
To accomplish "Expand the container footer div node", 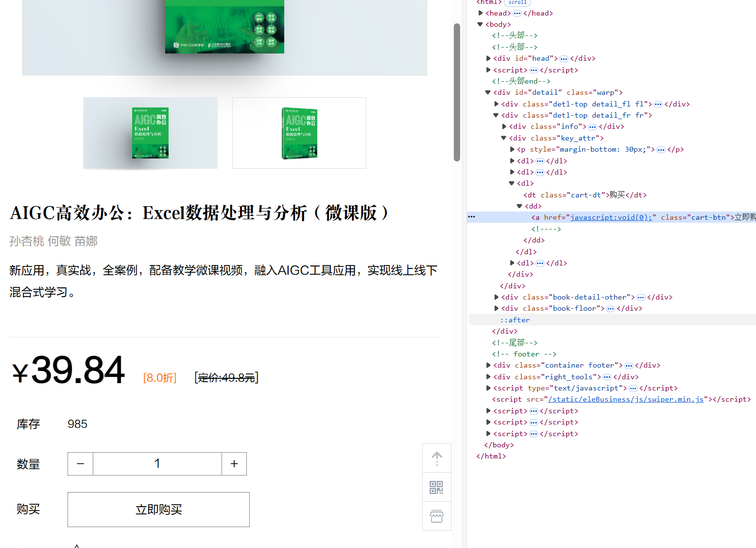I will click(488, 365).
